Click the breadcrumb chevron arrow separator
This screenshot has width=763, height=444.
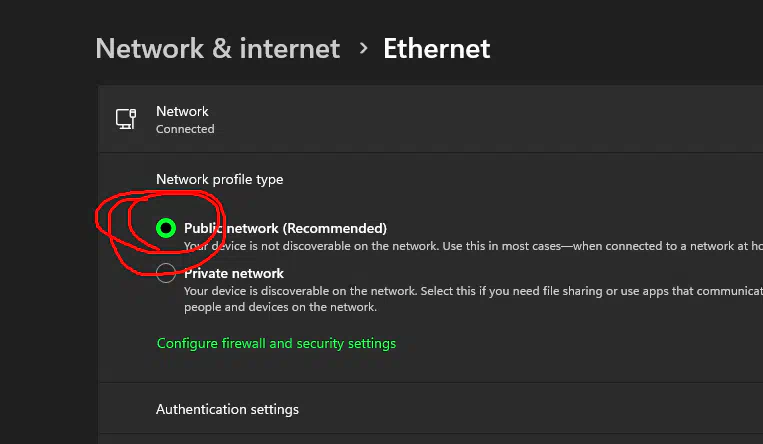click(363, 48)
